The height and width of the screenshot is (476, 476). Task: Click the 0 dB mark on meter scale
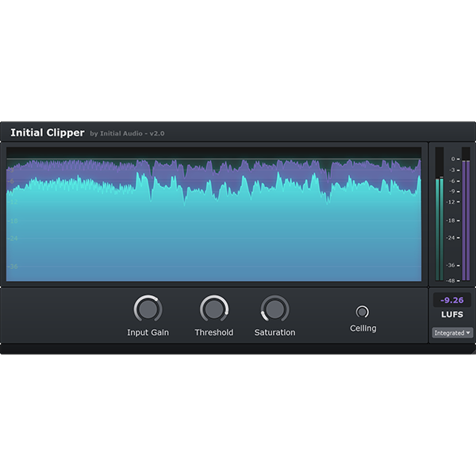pyautogui.click(x=453, y=159)
